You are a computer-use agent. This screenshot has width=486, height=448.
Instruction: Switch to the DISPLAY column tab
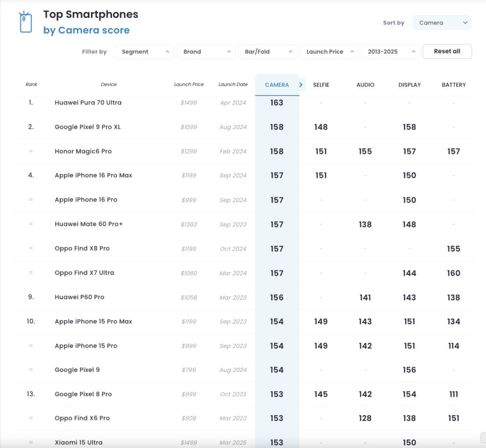pos(409,85)
